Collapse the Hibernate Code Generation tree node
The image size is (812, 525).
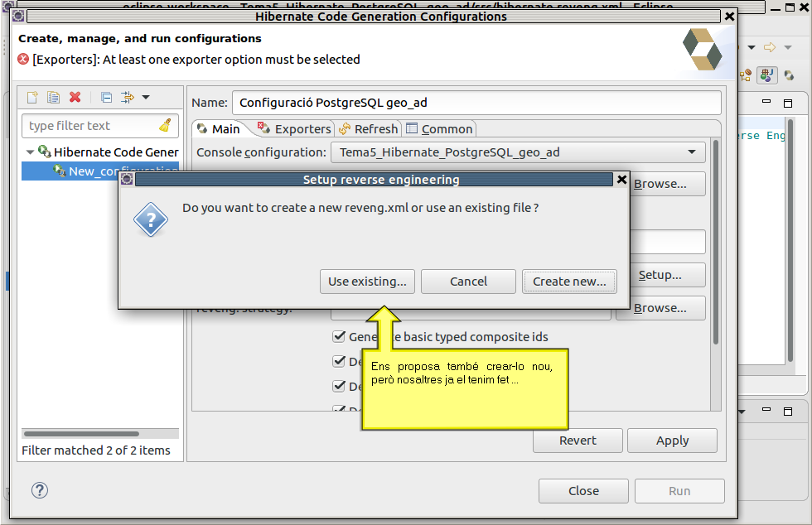click(x=30, y=152)
